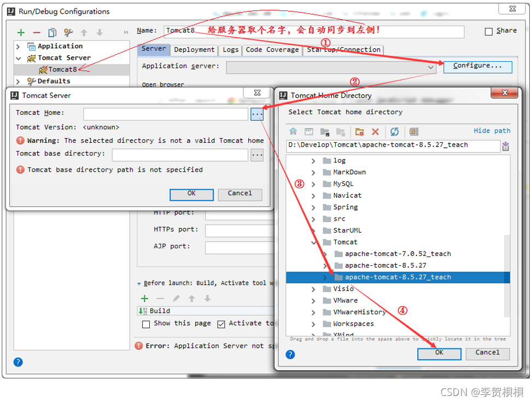Image resolution: width=532 pixels, height=402 pixels.
Task: Focus the directory path text field
Action: point(393,145)
